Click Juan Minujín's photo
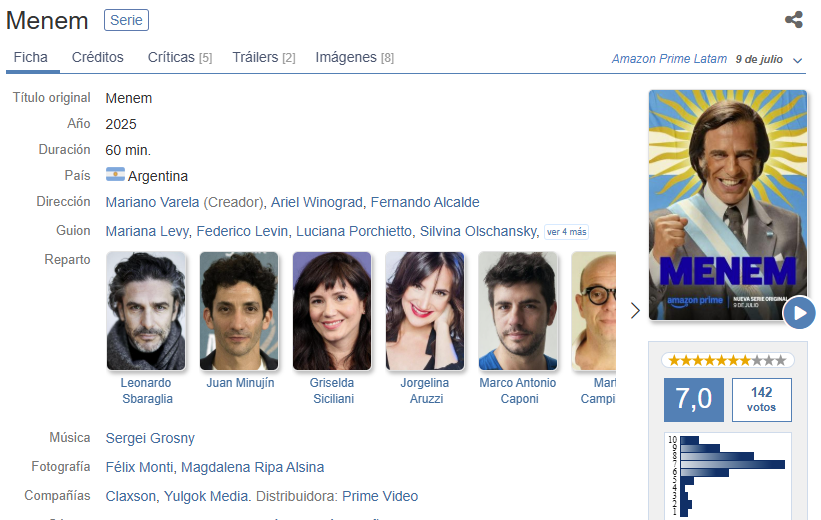The height and width of the screenshot is (520, 821). click(239, 311)
